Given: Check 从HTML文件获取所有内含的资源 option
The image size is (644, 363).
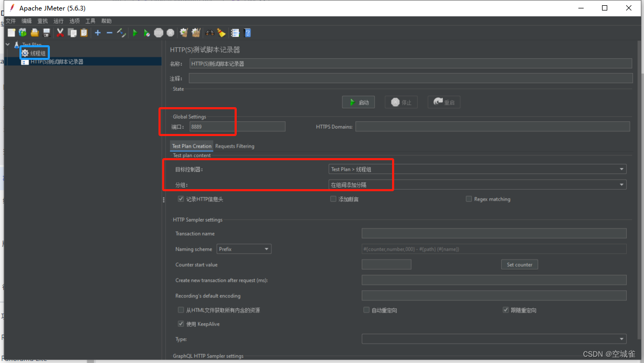Looking at the screenshot, I should [181, 310].
